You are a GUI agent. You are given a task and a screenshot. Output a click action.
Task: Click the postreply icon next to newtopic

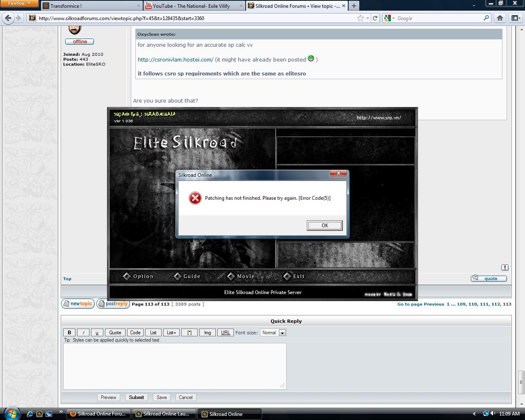(x=113, y=304)
